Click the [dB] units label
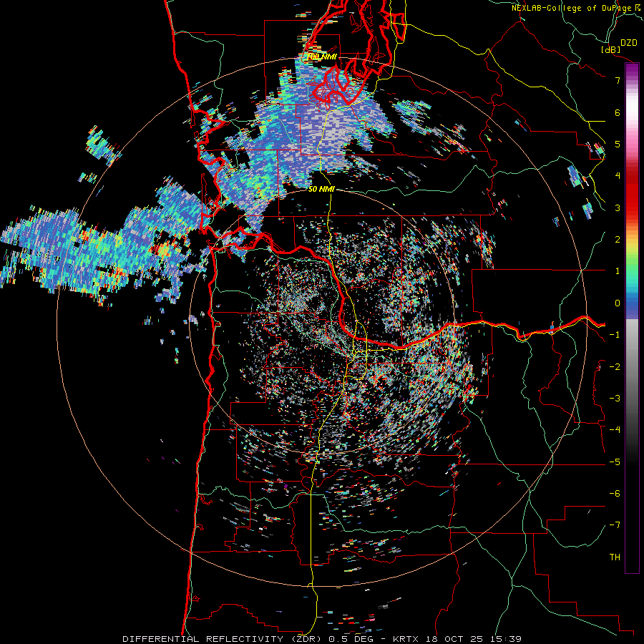This screenshot has height=644, width=644. click(x=611, y=49)
